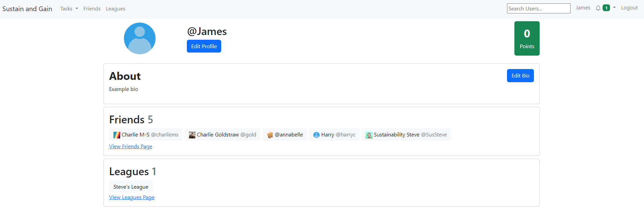Open the Steve's League chip
This screenshot has height=221, width=644.
pos(131,187)
